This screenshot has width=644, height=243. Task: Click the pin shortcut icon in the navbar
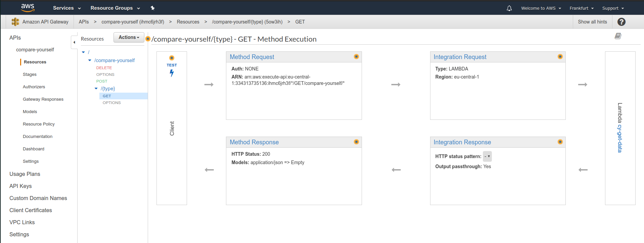(152, 8)
